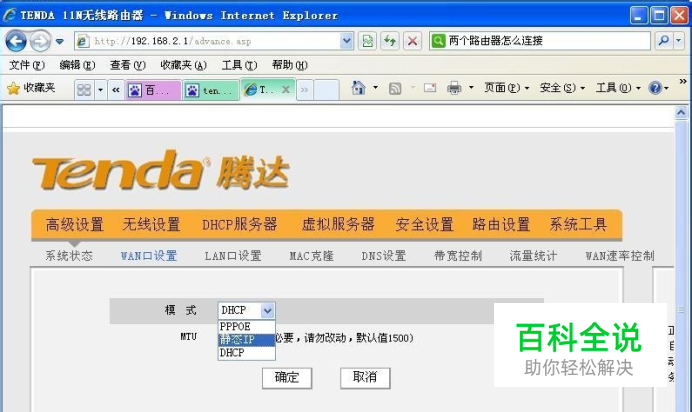Click the RSS feeds icon

point(395,88)
